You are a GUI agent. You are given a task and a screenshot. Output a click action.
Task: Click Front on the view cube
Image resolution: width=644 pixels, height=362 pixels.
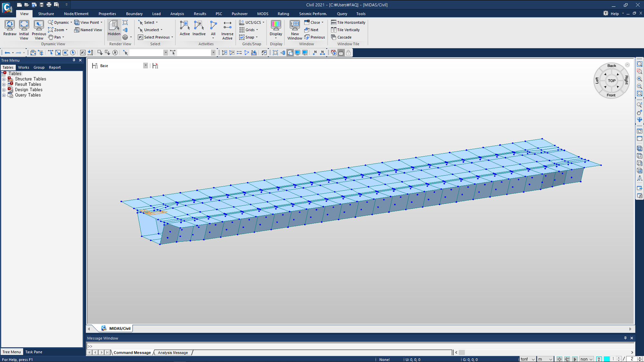[611, 95]
